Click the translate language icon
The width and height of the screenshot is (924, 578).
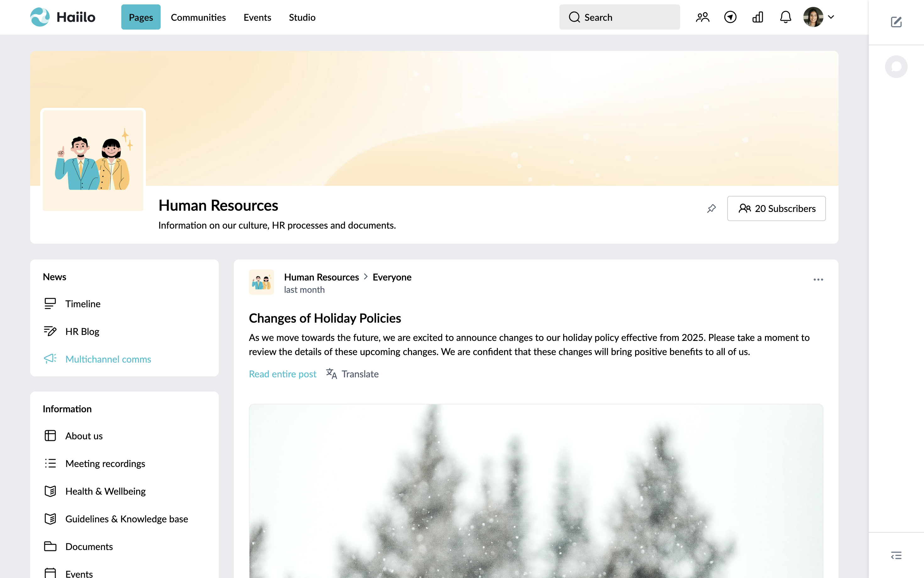331,374
